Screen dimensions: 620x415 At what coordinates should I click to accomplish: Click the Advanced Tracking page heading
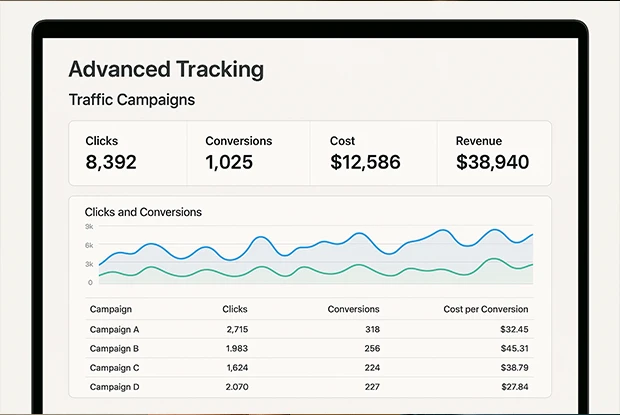(166, 69)
